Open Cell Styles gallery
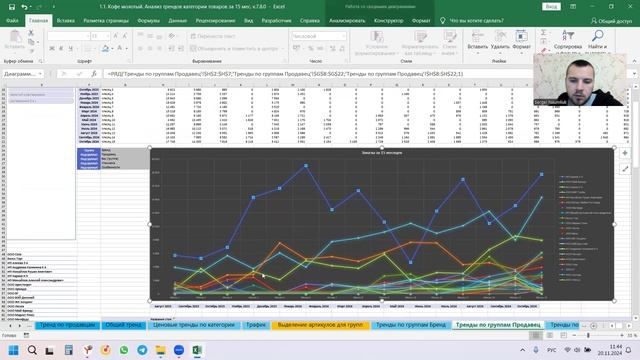Image resolution: width=640 pixels, height=360 pixels. click(449, 43)
